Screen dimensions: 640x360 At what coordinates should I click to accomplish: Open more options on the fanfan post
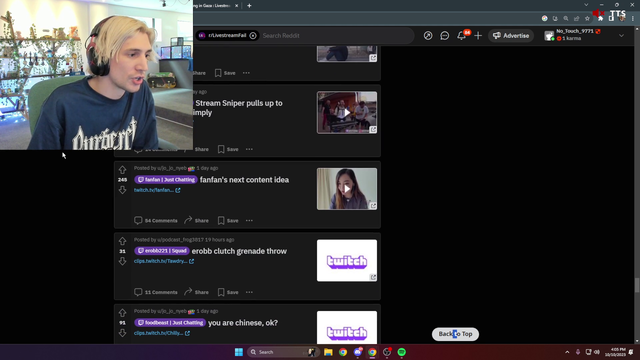(x=249, y=221)
